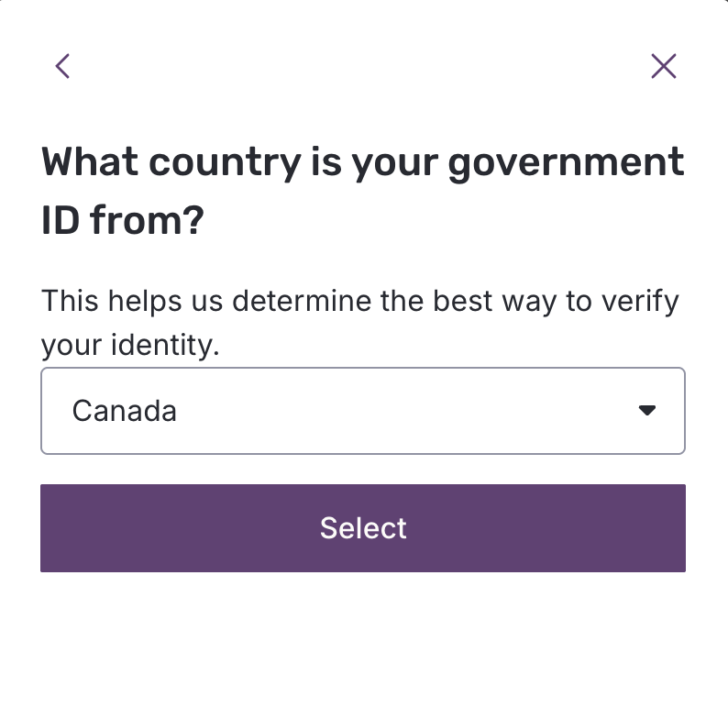
Task: Expand the dropdown's black caret arrow
Action: pyautogui.click(x=647, y=411)
